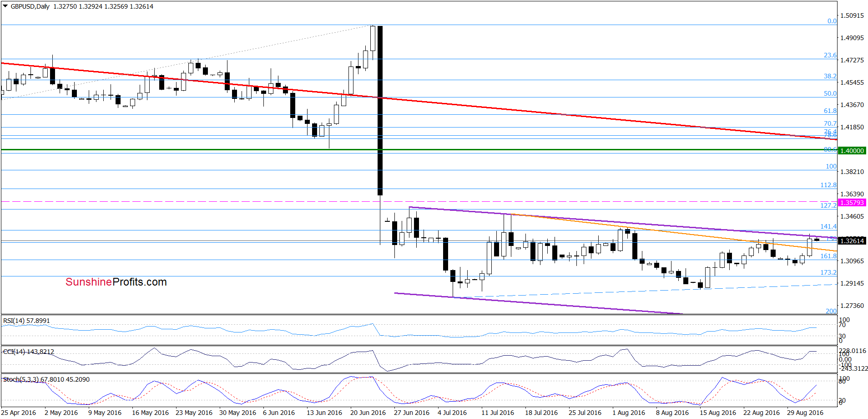Click the 1.30965 price axis label
868x419 pixels.
(x=852, y=261)
